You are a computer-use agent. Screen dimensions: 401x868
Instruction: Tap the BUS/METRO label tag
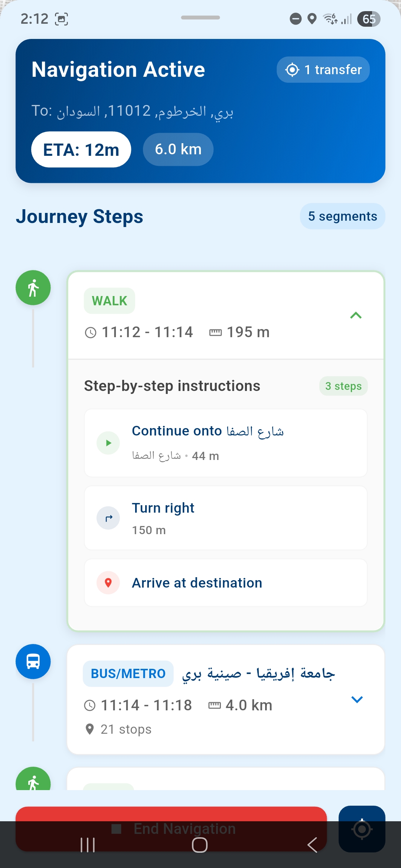[x=128, y=674]
